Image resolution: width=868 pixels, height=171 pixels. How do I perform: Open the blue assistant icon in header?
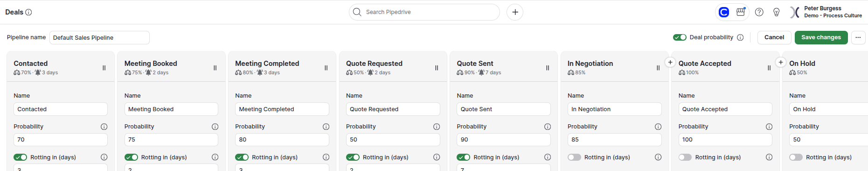pyautogui.click(x=724, y=12)
